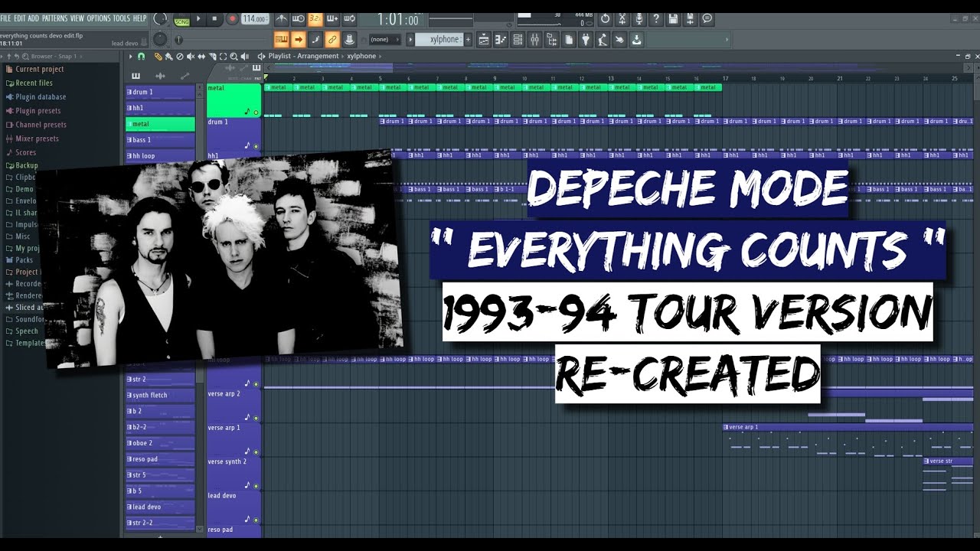Adjust the main volume knob
This screenshot has width=980, height=551.
click(160, 19)
